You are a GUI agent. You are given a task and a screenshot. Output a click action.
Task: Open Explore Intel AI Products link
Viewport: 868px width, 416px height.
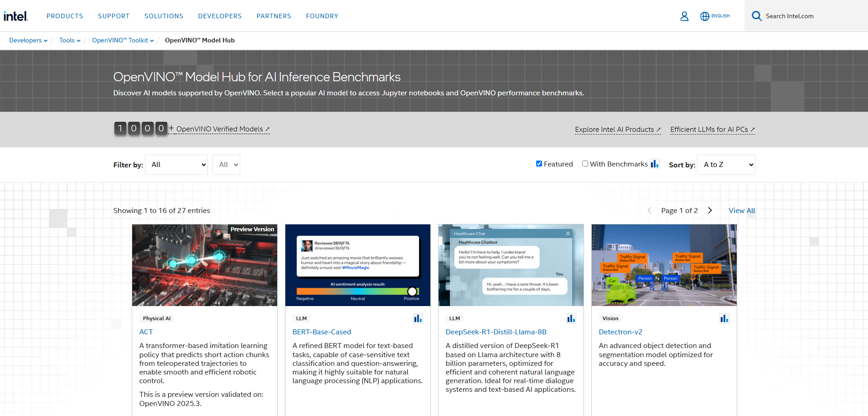click(x=618, y=130)
